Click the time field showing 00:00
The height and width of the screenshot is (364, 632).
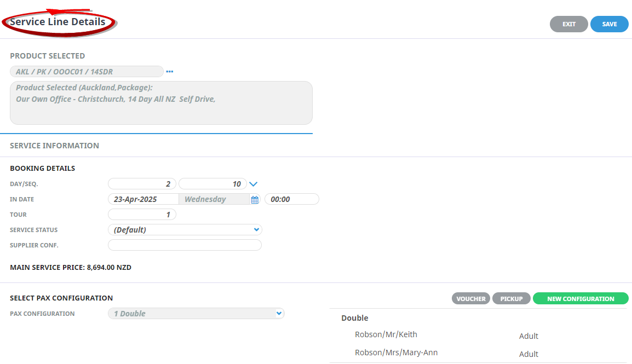coord(291,199)
